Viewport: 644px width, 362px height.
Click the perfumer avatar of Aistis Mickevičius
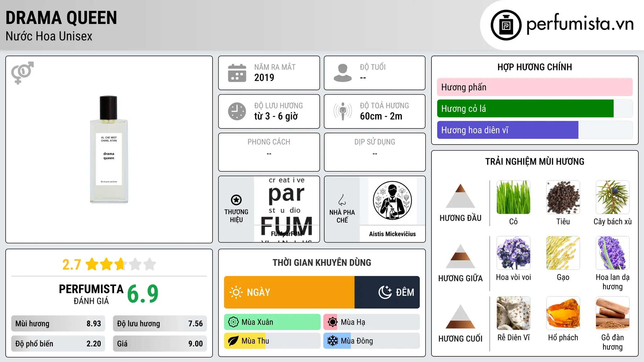(392, 200)
